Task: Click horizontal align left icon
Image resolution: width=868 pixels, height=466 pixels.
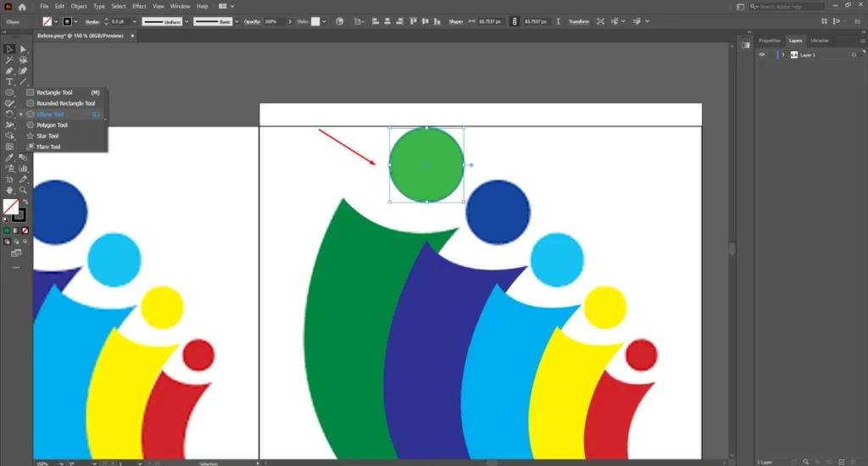Action: [x=376, y=21]
